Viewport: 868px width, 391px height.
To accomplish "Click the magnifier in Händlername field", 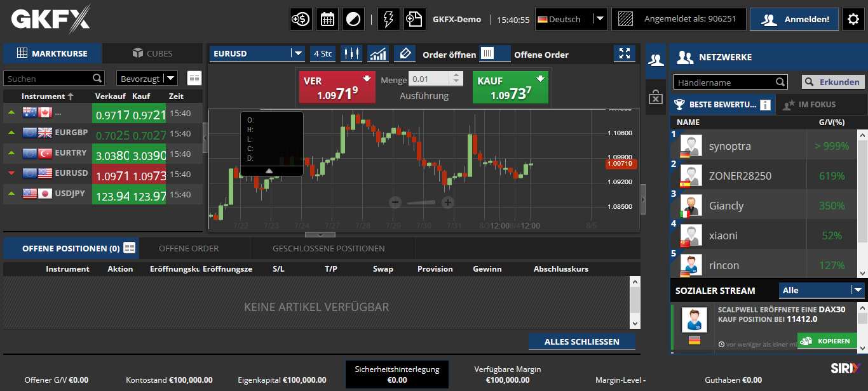I will tap(780, 82).
